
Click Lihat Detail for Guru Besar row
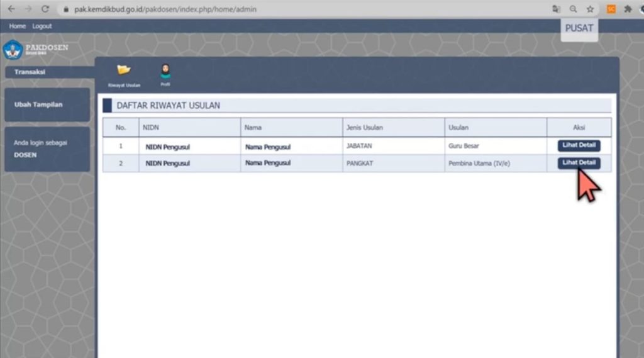pos(579,145)
